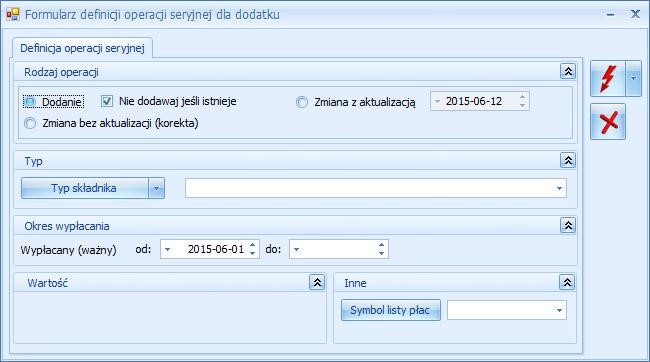Viewport: 650px width, 362px height.
Task: Click the application icon in title bar
Action: pos(12,14)
